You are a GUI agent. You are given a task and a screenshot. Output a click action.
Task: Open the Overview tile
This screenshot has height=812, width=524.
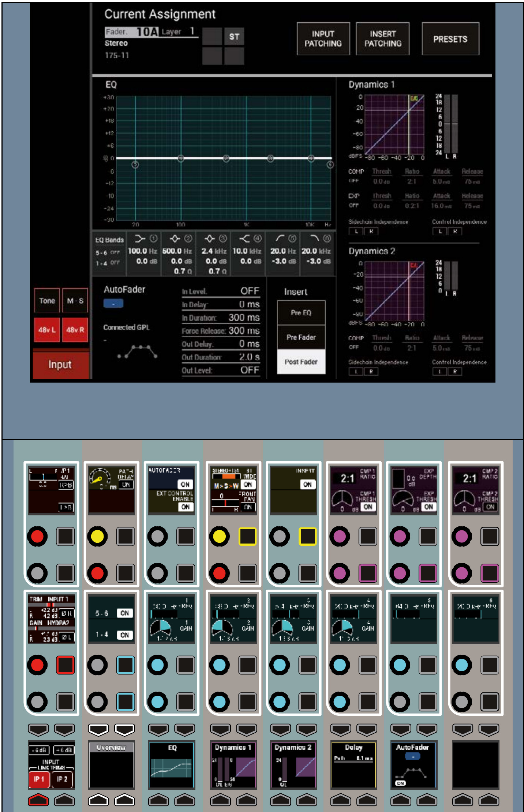click(x=112, y=764)
